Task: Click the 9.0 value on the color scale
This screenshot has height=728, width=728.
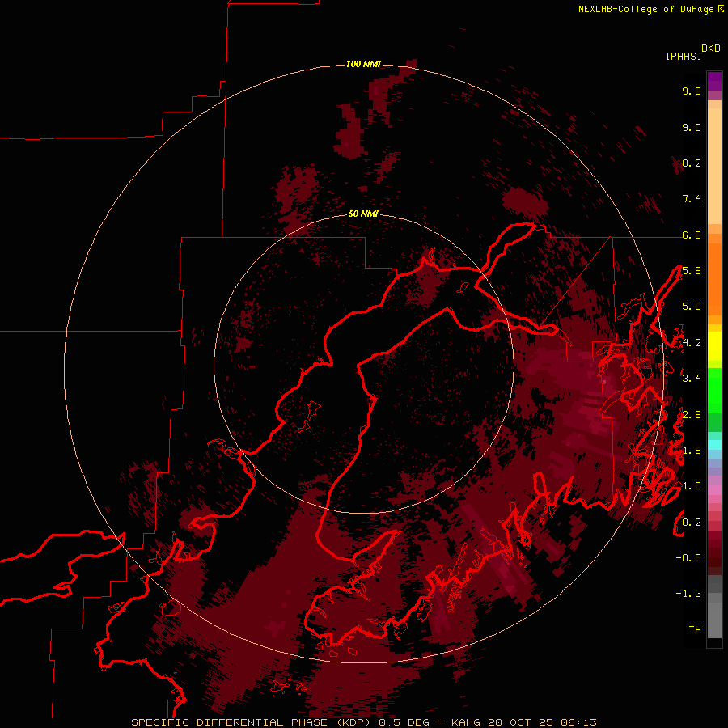Action: click(x=692, y=127)
